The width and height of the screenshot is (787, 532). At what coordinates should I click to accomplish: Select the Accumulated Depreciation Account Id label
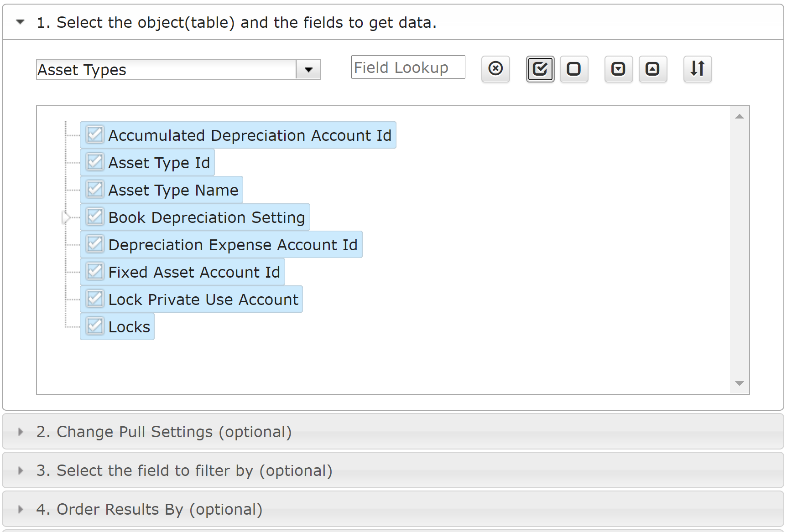point(250,135)
